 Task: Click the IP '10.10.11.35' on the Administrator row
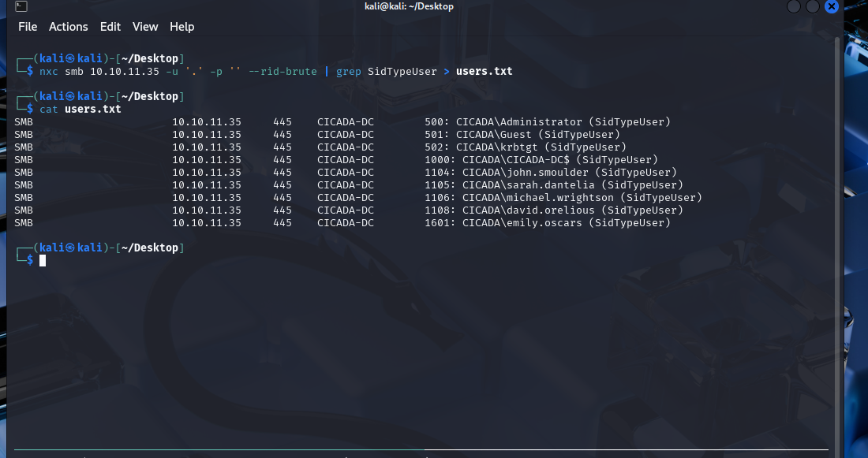tap(207, 121)
